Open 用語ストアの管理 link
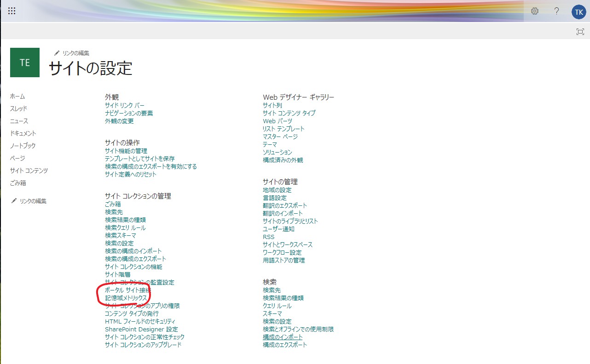 point(283,260)
